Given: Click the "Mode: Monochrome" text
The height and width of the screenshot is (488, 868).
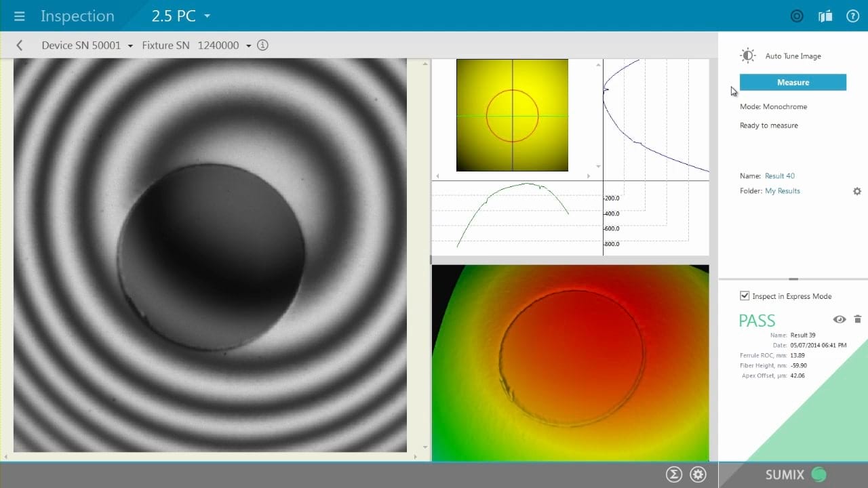Looking at the screenshot, I should click(773, 106).
